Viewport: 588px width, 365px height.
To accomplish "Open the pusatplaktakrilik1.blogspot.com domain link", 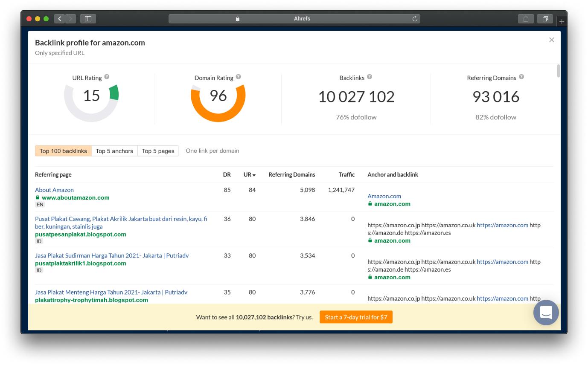I will [81, 264].
